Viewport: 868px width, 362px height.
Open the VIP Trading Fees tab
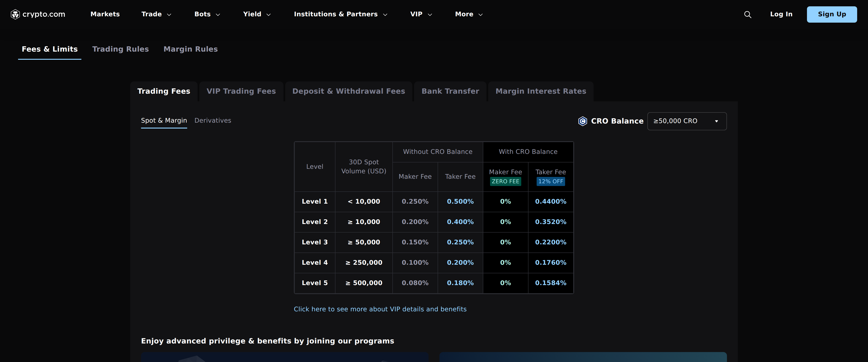(241, 91)
